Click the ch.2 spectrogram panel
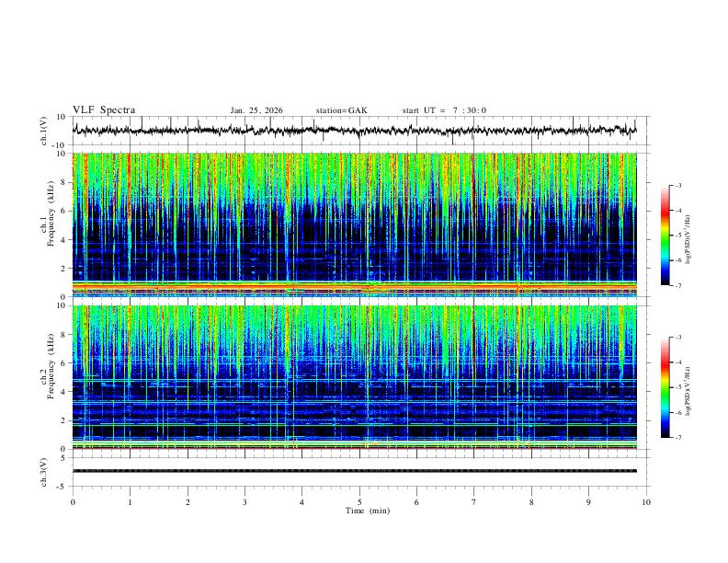The width and height of the screenshot is (728, 563). coord(354,377)
